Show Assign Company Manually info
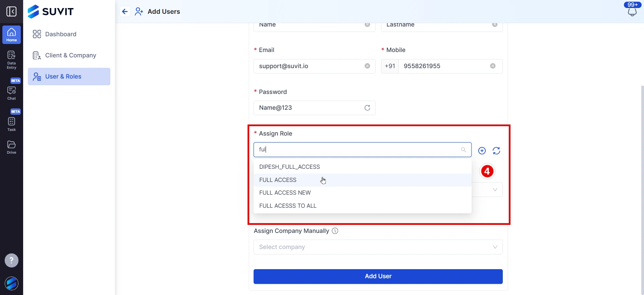Screen dimensions: 644x295 click(335, 231)
